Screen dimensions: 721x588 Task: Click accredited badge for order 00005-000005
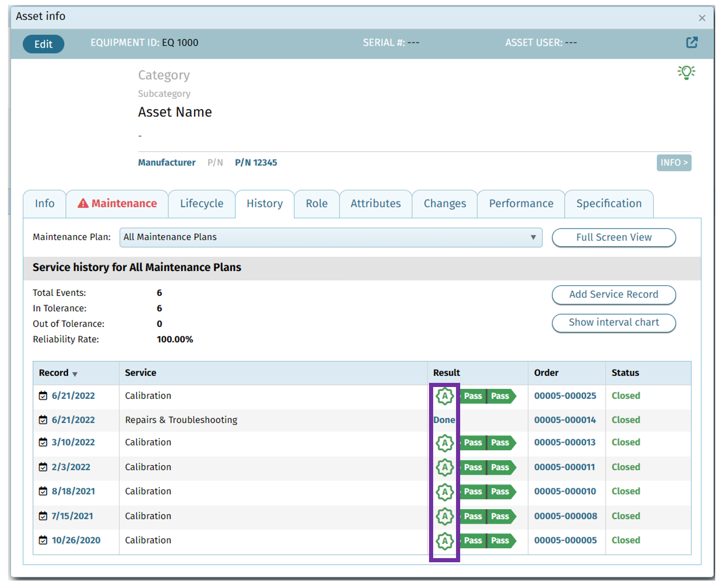[445, 541]
